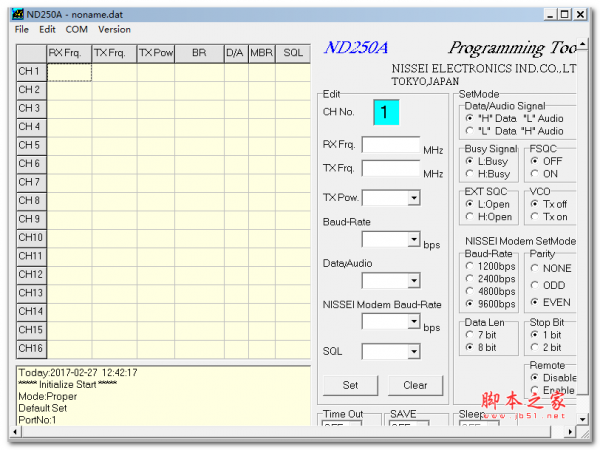The height and width of the screenshot is (450, 600).
Task: Click the TX Pow column header
Action: [156, 53]
